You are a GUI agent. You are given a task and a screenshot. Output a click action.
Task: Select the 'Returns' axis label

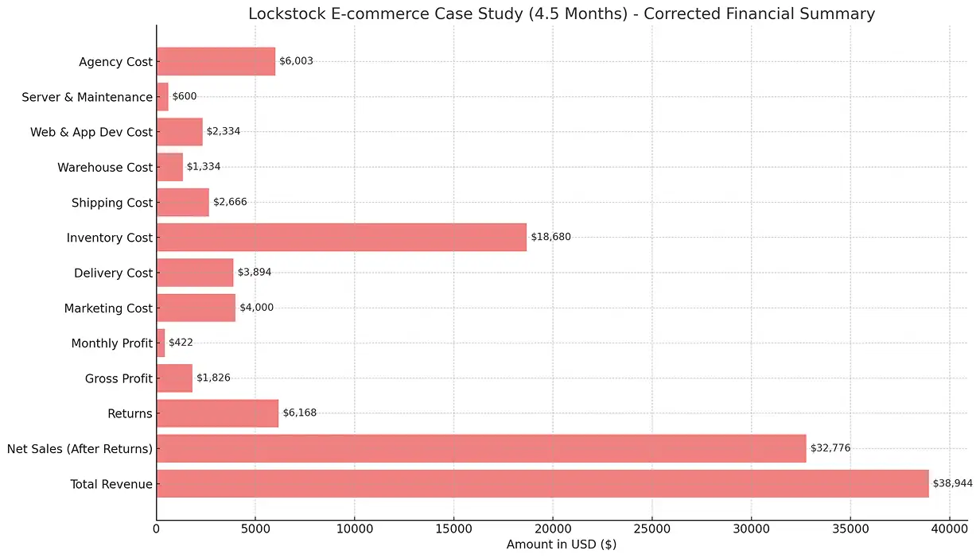pos(130,413)
